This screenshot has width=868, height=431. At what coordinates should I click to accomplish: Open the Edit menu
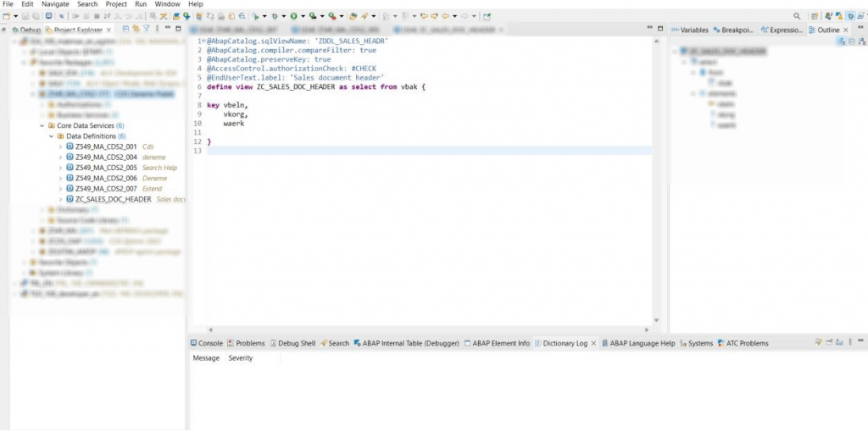pos(27,4)
